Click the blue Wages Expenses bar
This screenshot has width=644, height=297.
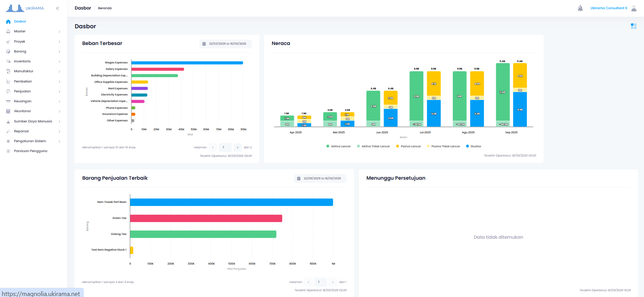187,63
